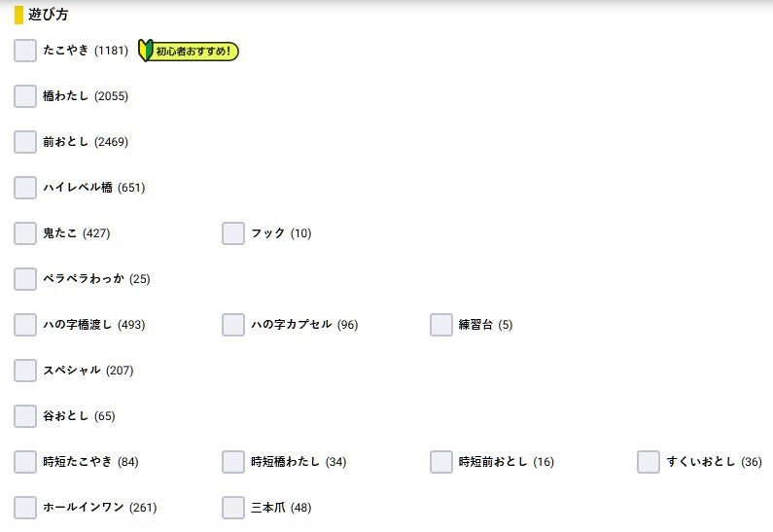Enable the 谷おとし checkbox

click(x=25, y=416)
